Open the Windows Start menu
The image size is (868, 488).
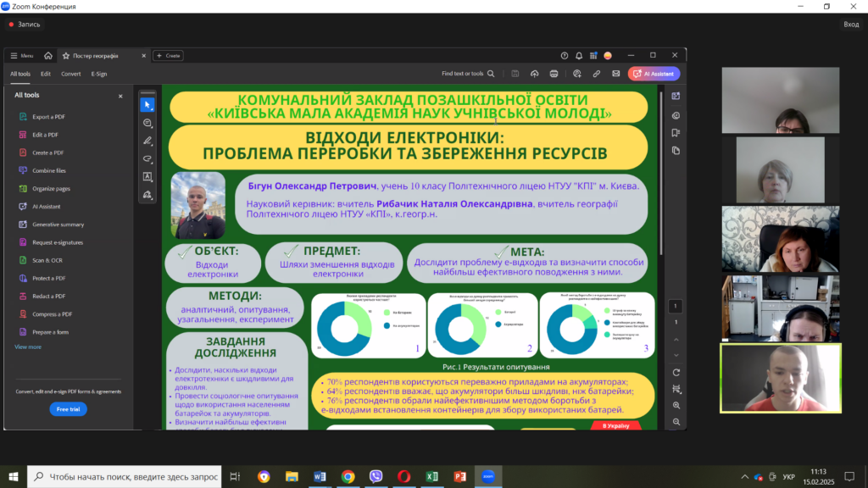[14, 476]
